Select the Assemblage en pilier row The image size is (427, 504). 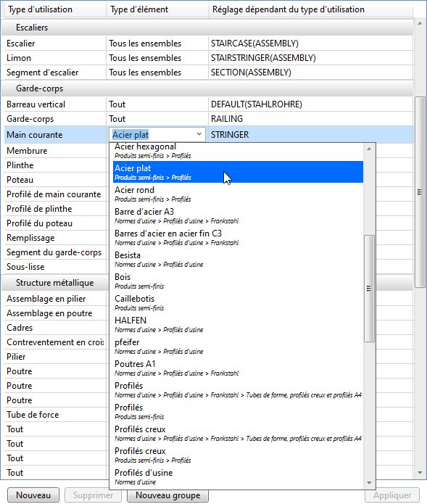point(55,299)
